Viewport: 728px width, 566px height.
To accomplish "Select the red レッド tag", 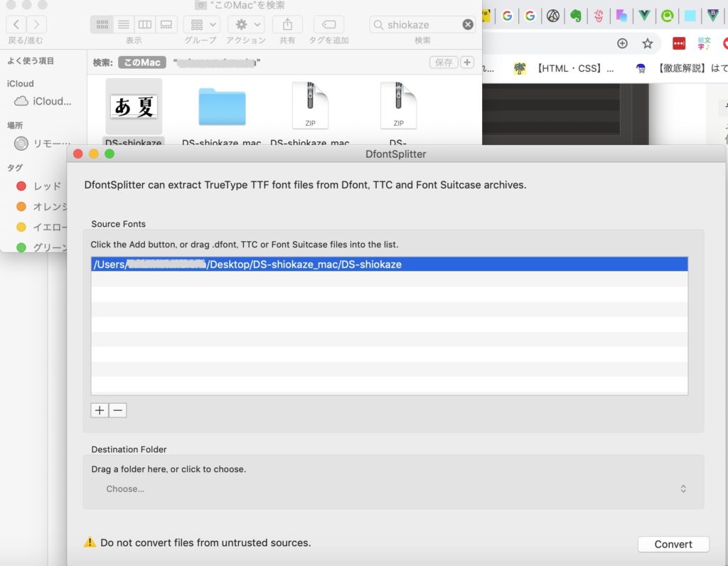I will click(40, 186).
